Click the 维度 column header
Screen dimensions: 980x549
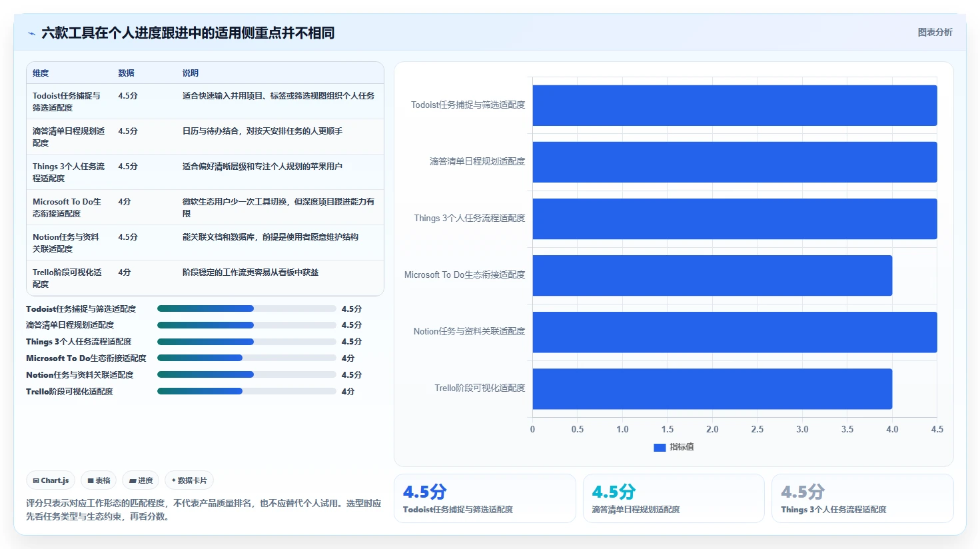tap(41, 73)
